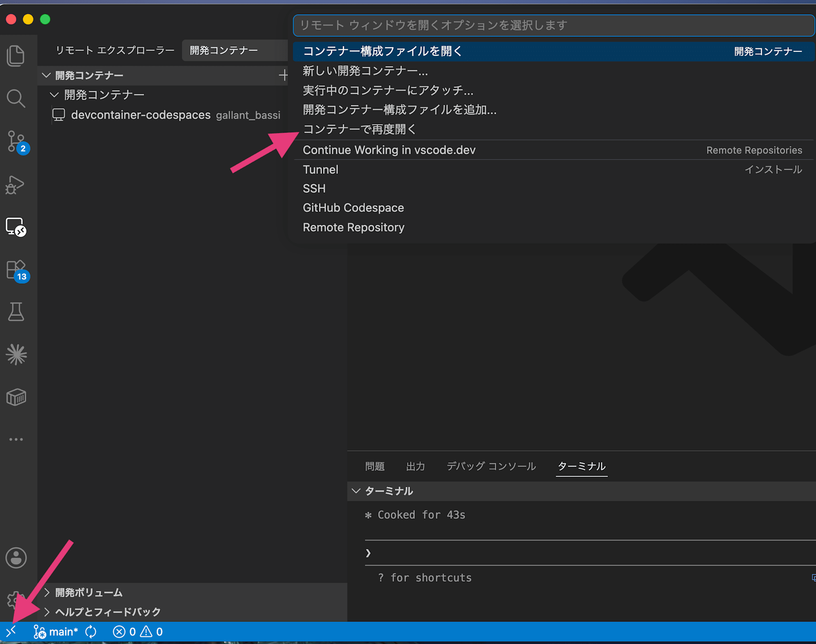This screenshot has width=816, height=644.
Task: Choose the SSH remote option
Action: pos(554,189)
